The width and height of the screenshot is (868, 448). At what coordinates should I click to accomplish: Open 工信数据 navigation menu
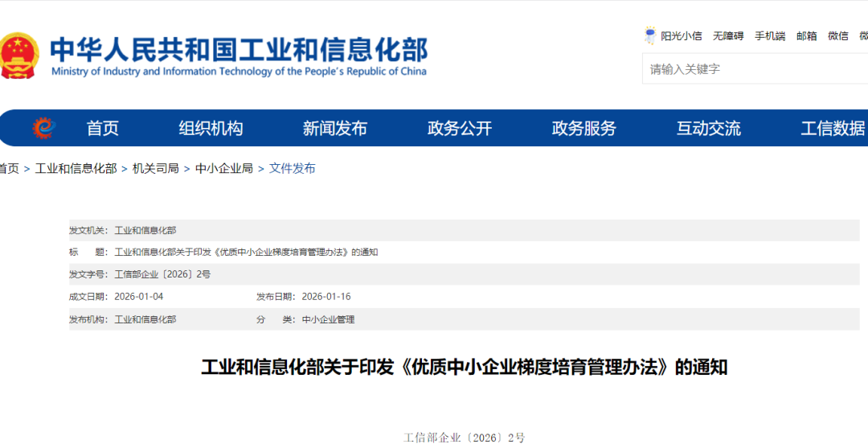click(x=833, y=129)
